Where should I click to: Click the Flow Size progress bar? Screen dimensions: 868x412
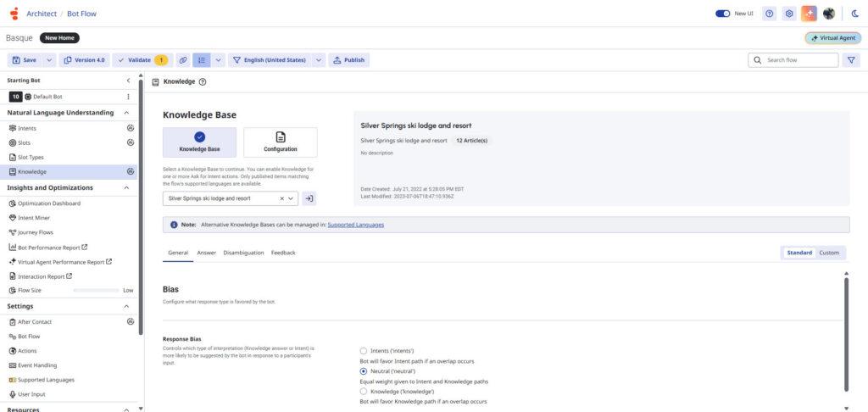[96, 290]
